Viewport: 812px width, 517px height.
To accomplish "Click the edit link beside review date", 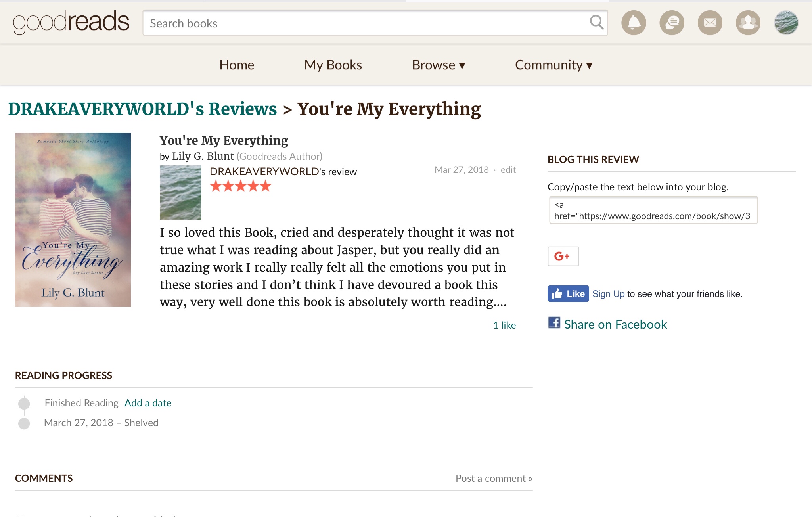I will [508, 170].
